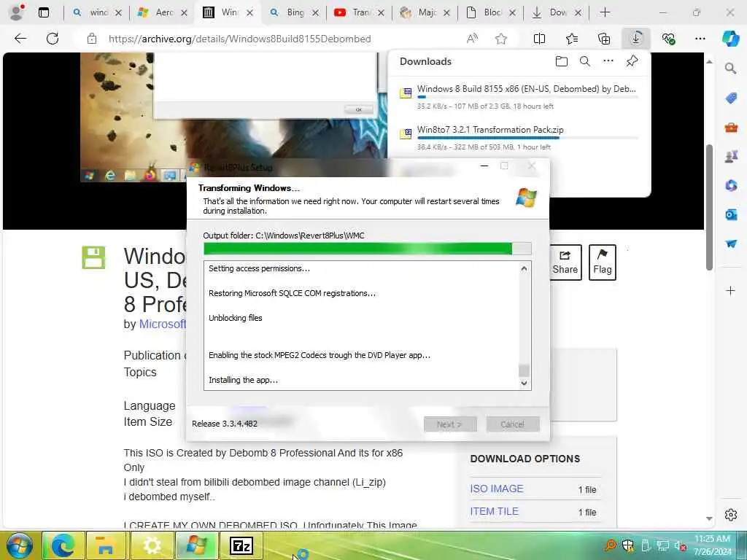Open the Settings gear taskbar app
The image size is (747, 560).
pos(152,545)
